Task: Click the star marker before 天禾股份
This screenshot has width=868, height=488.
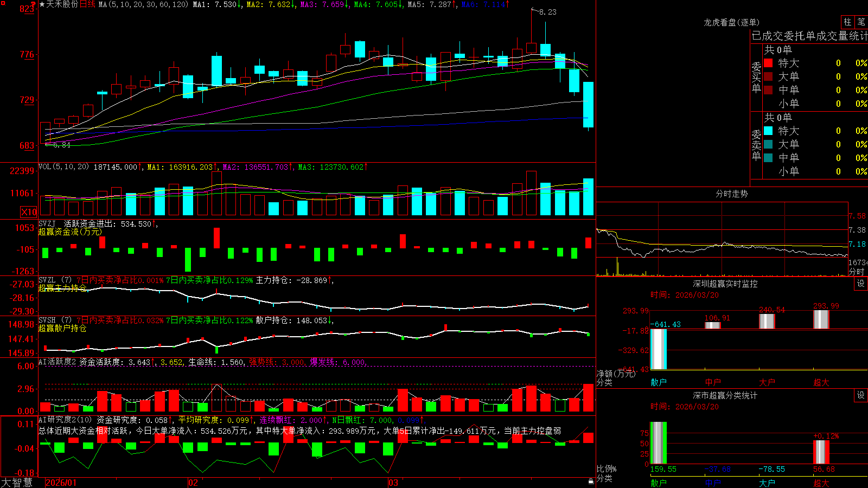Action: 42,4
